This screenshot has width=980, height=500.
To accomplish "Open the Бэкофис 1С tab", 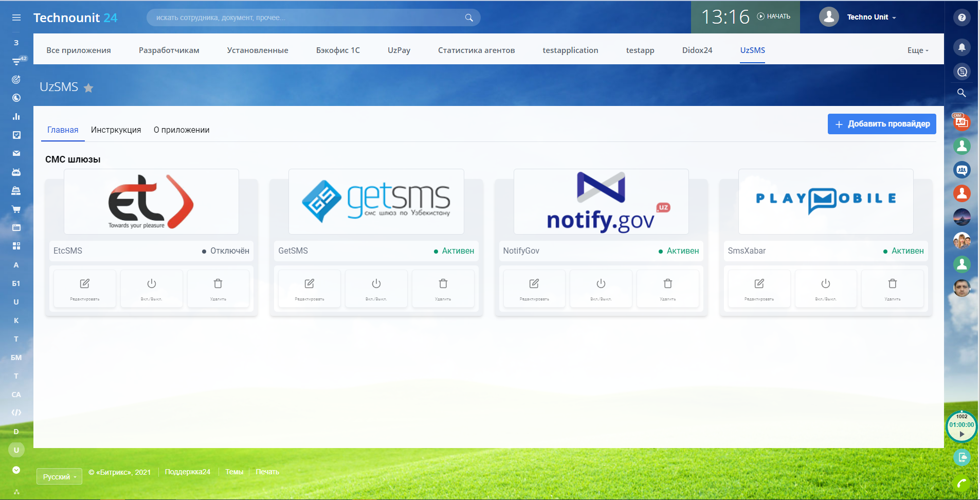I will tap(338, 50).
